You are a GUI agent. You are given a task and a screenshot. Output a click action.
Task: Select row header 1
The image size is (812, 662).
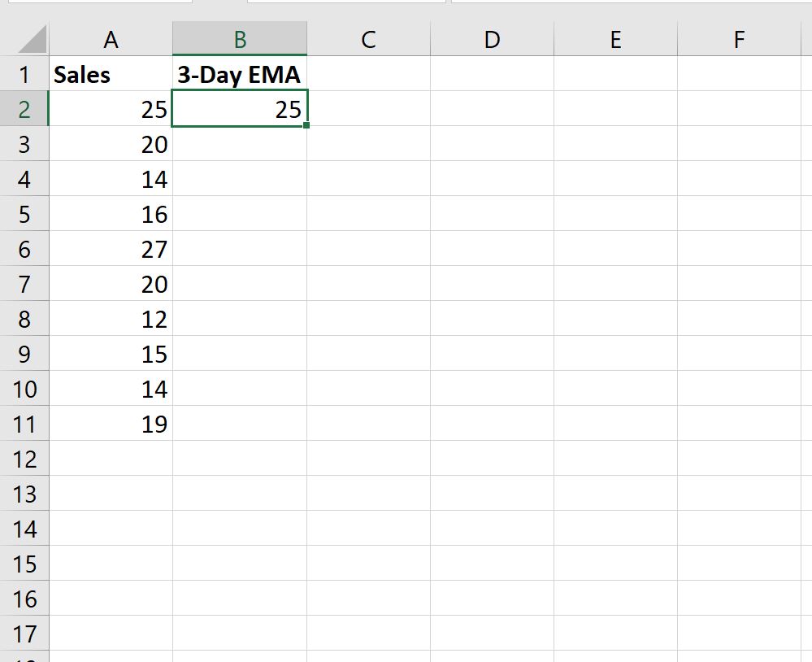[24, 74]
